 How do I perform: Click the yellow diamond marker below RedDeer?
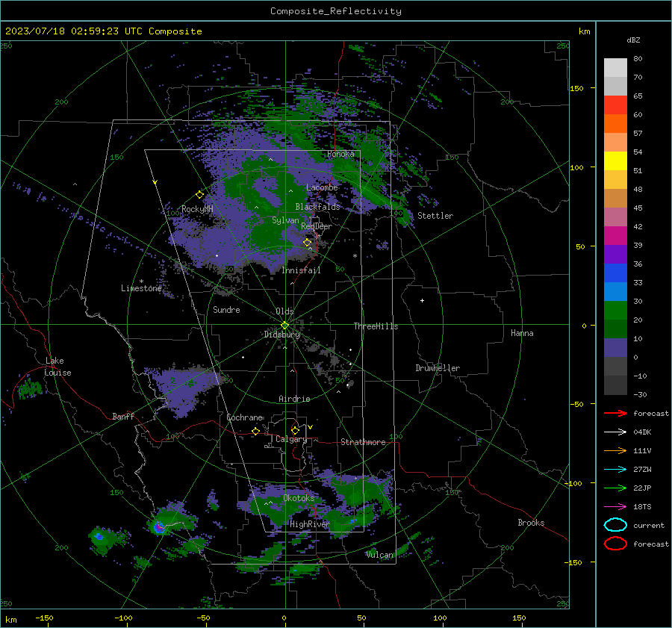[x=308, y=243]
